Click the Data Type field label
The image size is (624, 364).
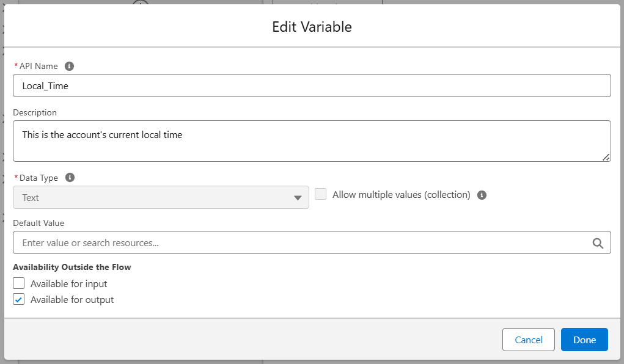tap(39, 178)
